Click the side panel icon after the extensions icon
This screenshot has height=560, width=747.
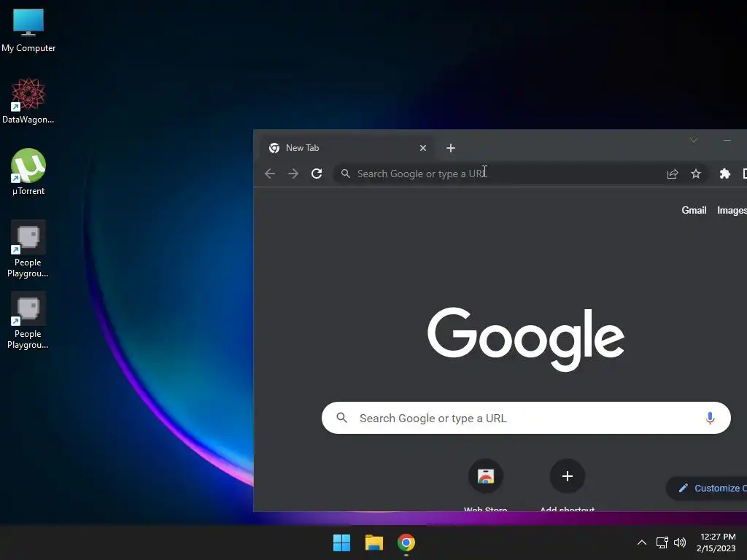pos(744,174)
